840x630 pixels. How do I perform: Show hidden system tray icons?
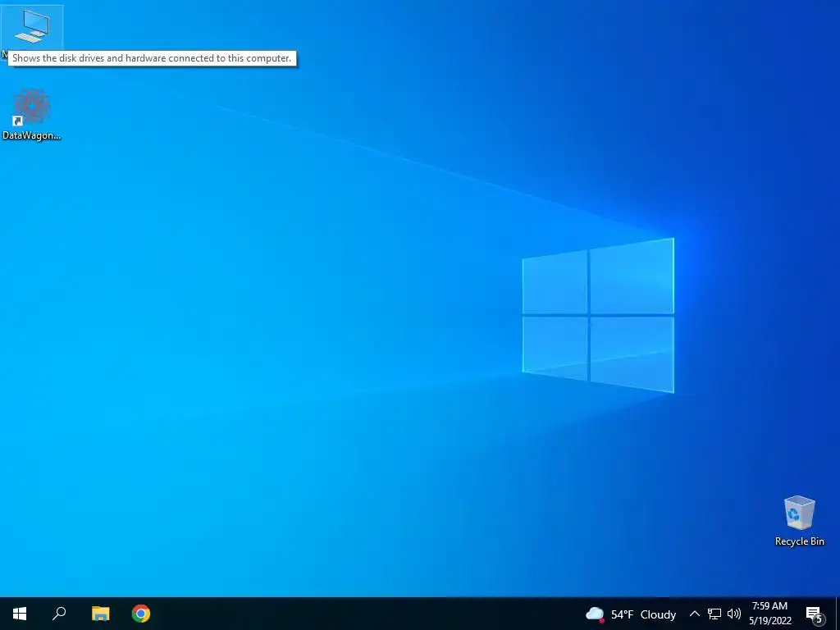694,614
